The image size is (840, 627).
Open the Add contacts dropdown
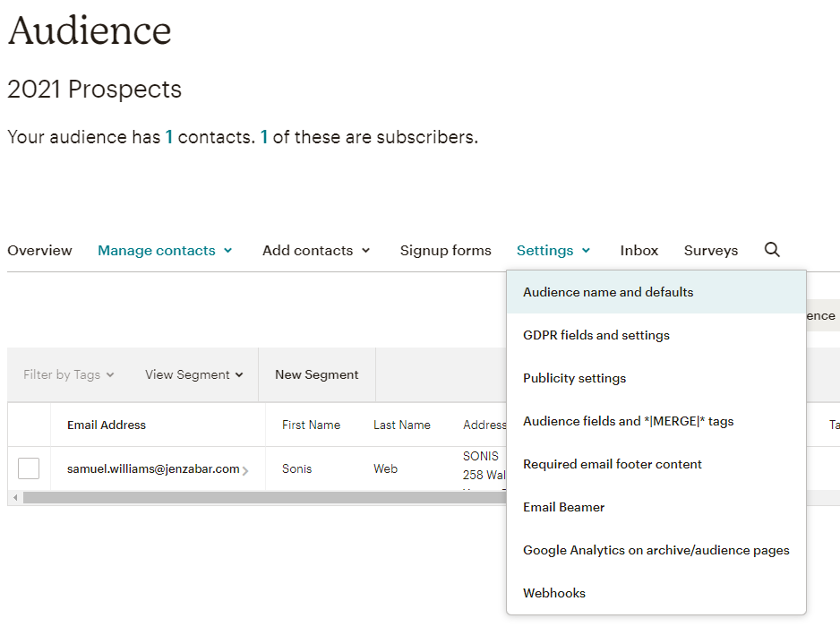click(x=315, y=250)
